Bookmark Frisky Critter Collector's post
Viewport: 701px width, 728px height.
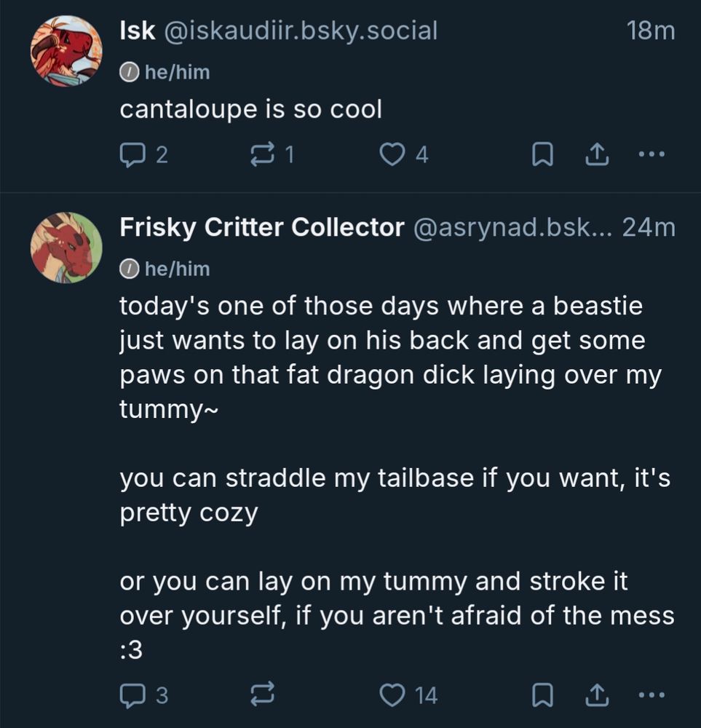point(542,695)
